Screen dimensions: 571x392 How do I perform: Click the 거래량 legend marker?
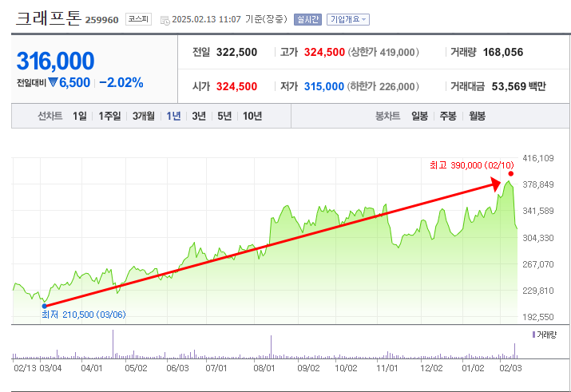coord(533,335)
